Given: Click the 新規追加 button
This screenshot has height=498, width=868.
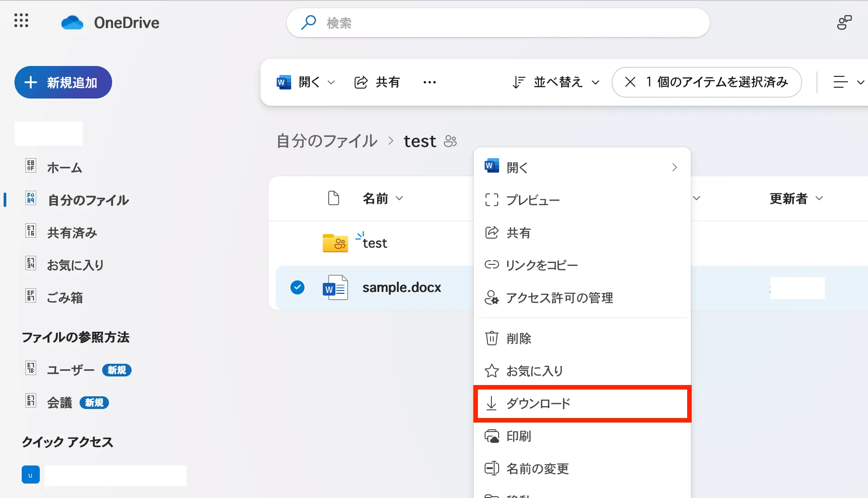Looking at the screenshot, I should (63, 82).
